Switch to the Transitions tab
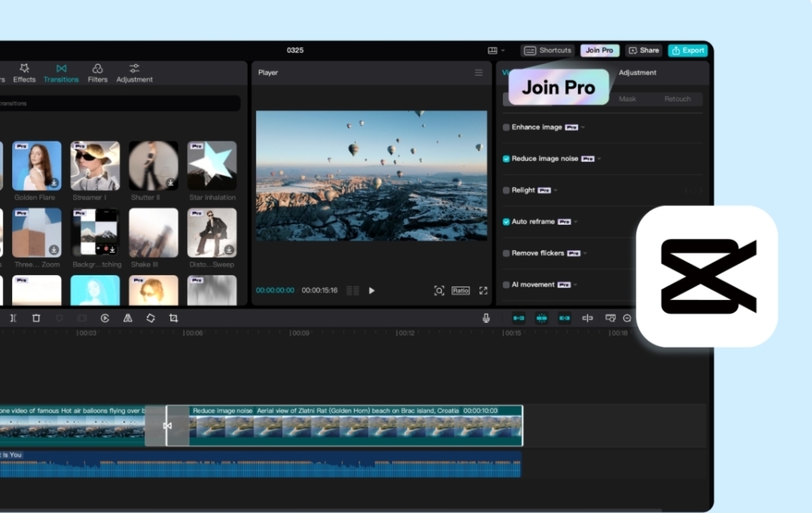Viewport: 812px width, 513px height. click(61, 73)
